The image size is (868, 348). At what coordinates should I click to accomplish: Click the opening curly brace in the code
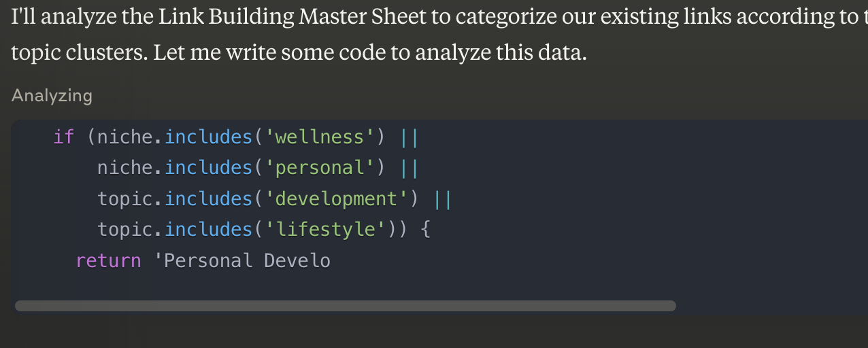coord(426,230)
